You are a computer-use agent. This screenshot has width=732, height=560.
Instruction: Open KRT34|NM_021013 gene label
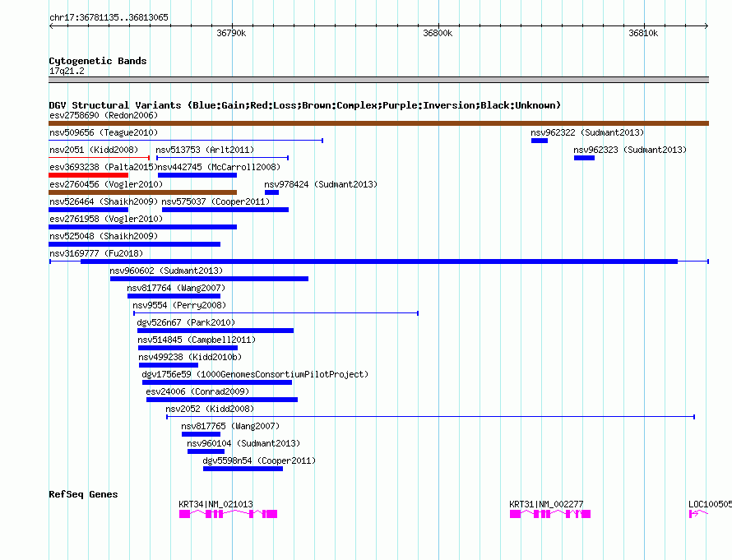click(x=215, y=504)
